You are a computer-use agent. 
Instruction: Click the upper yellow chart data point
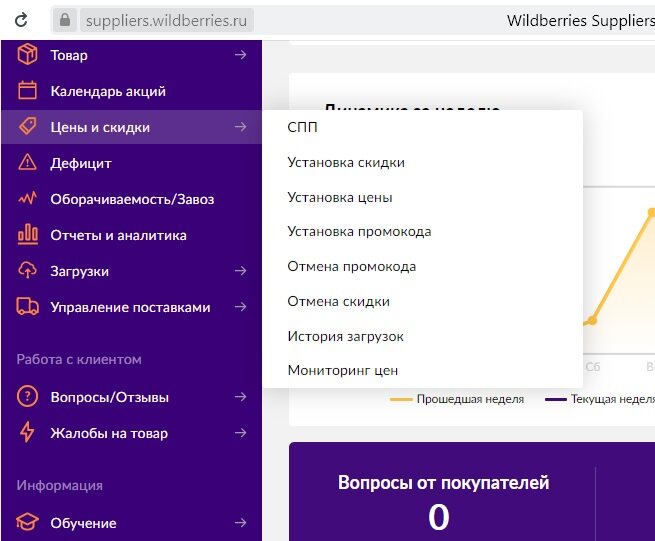point(651,212)
